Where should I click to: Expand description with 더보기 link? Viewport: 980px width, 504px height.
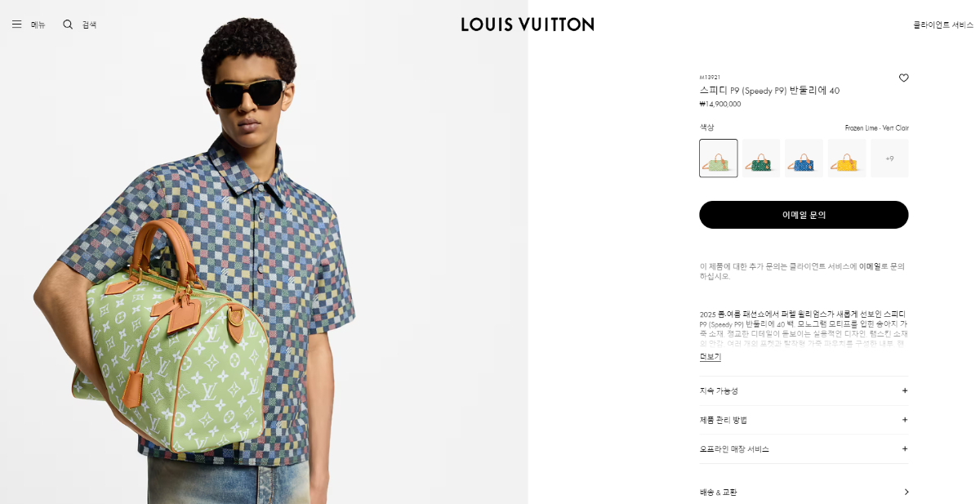(x=710, y=357)
